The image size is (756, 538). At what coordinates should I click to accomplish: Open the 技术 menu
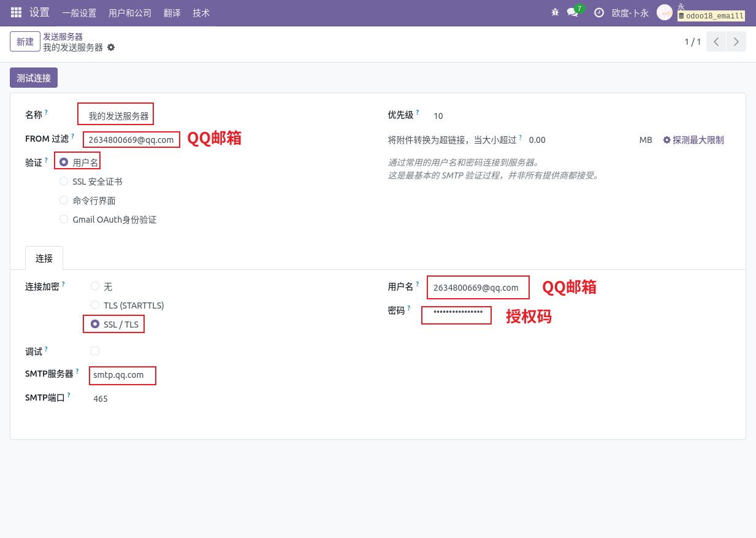tap(201, 13)
